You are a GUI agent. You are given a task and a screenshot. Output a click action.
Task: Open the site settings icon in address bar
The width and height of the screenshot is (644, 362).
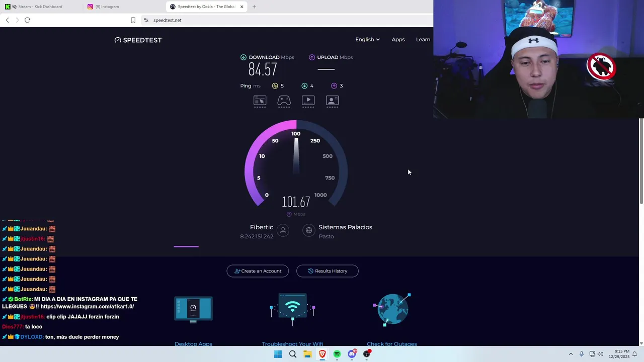146,20
